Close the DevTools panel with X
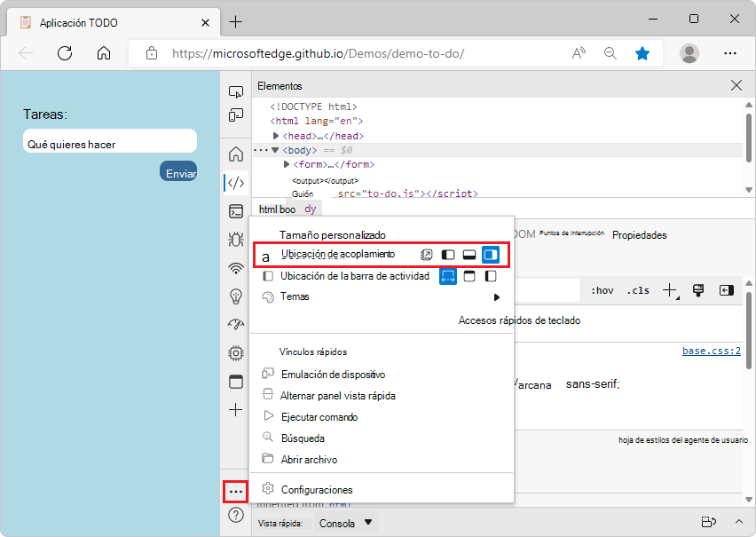Viewport: 756px width, 537px height. [x=736, y=86]
